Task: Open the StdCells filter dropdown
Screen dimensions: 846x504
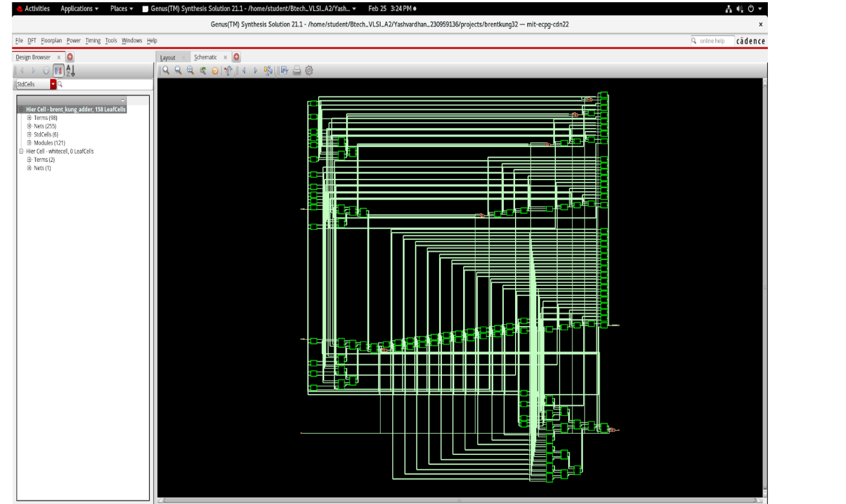Action: point(53,84)
